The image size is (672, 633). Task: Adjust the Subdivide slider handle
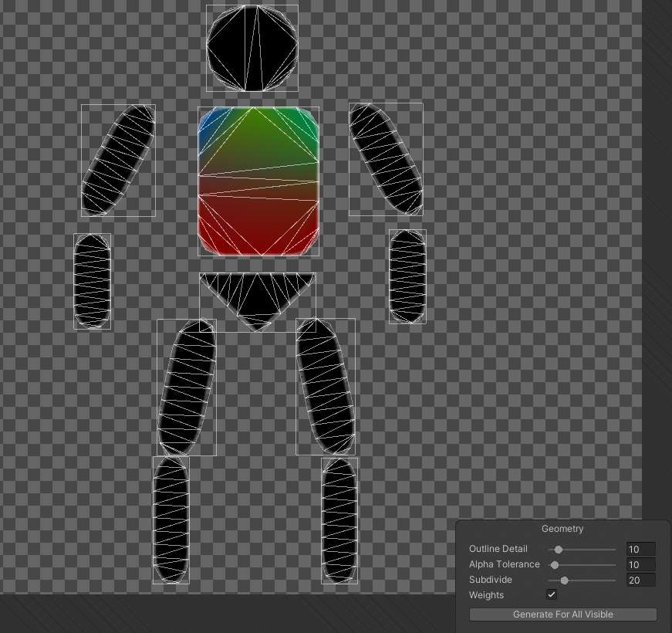(565, 581)
